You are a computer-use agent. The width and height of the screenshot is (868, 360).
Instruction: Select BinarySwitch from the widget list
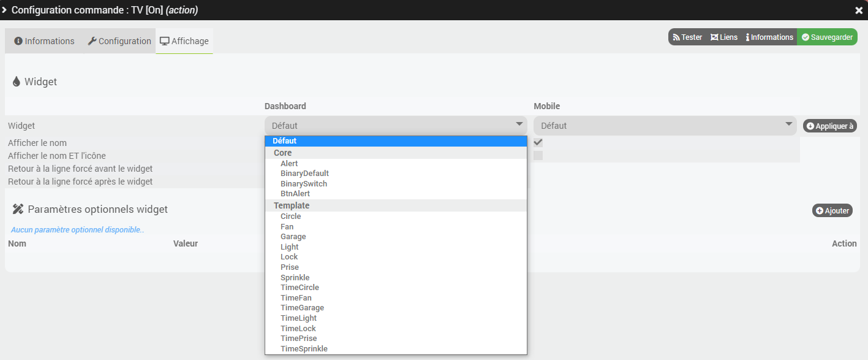[304, 183]
